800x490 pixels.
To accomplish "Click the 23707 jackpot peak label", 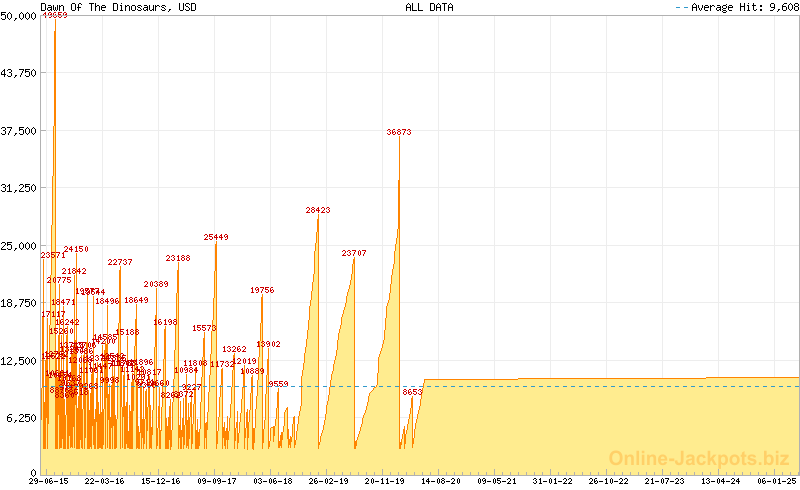I will coord(354,253).
